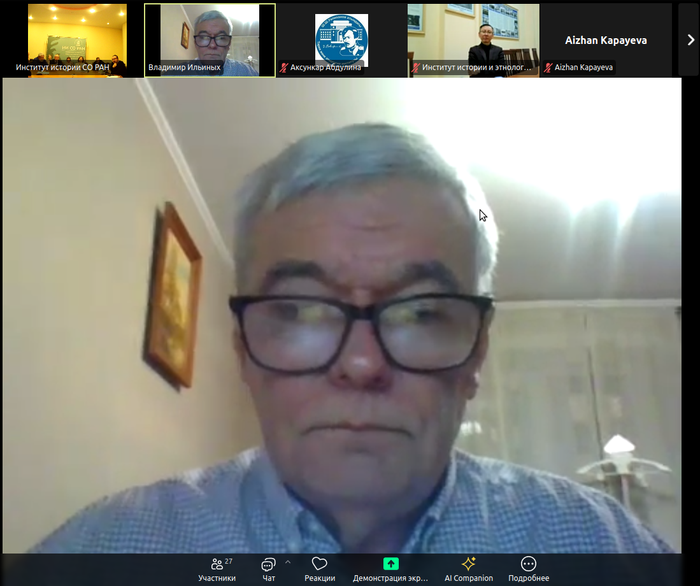Click muted mic icon on Институт истории и этнолог… tile
700x586 pixels.
pyautogui.click(x=415, y=68)
